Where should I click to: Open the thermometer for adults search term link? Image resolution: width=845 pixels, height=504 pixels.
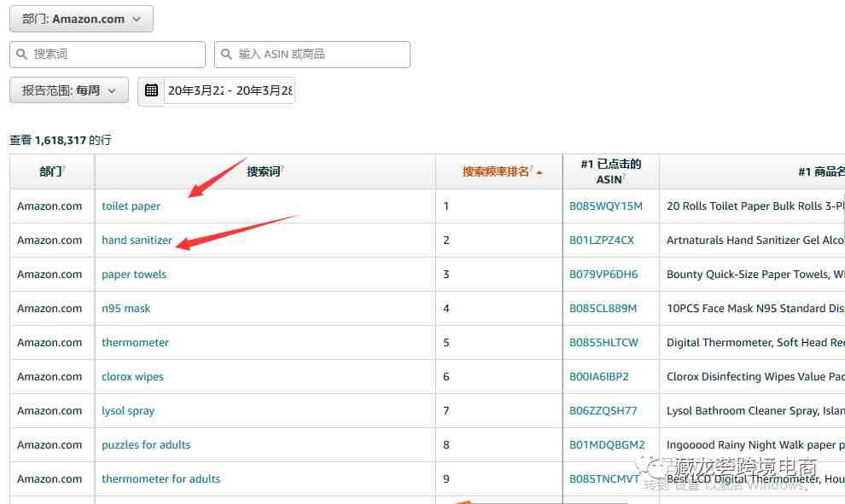coord(161,478)
